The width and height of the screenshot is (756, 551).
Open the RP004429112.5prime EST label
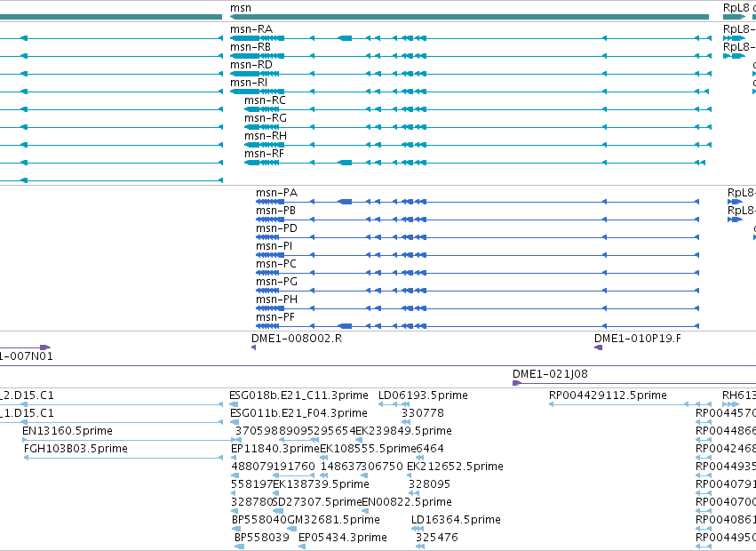(x=608, y=395)
